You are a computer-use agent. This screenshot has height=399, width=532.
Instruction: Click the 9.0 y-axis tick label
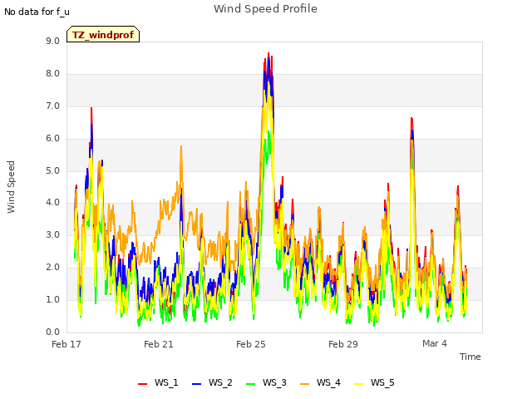click(52, 41)
